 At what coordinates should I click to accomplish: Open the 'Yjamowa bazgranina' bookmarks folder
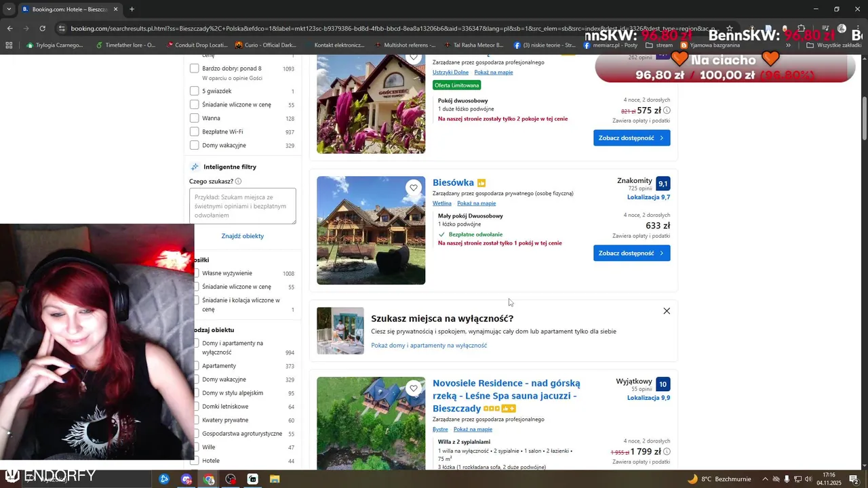709,45
